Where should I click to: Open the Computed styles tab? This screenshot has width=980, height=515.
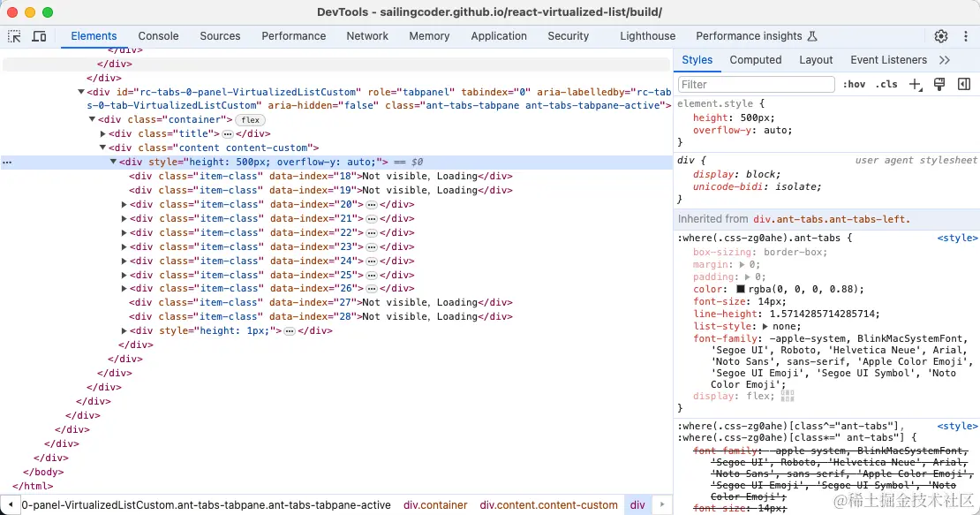click(756, 60)
